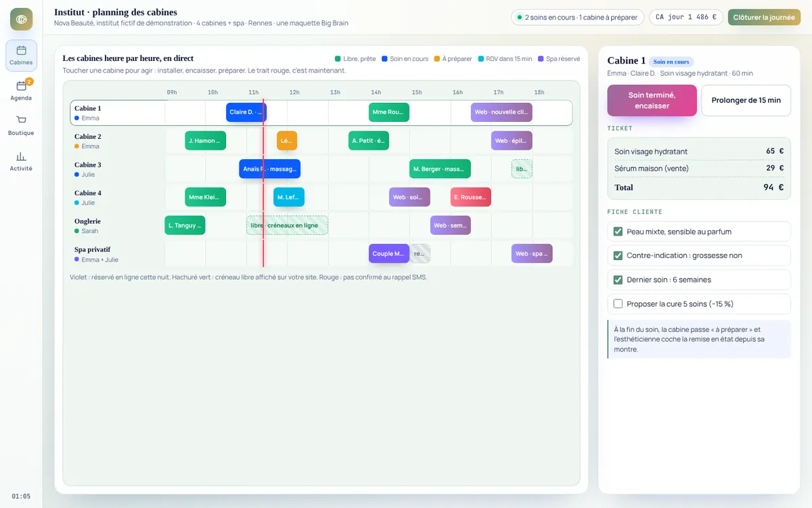Select red E. Rousse... appointment
This screenshot has height=508, width=812.
pyautogui.click(x=470, y=197)
